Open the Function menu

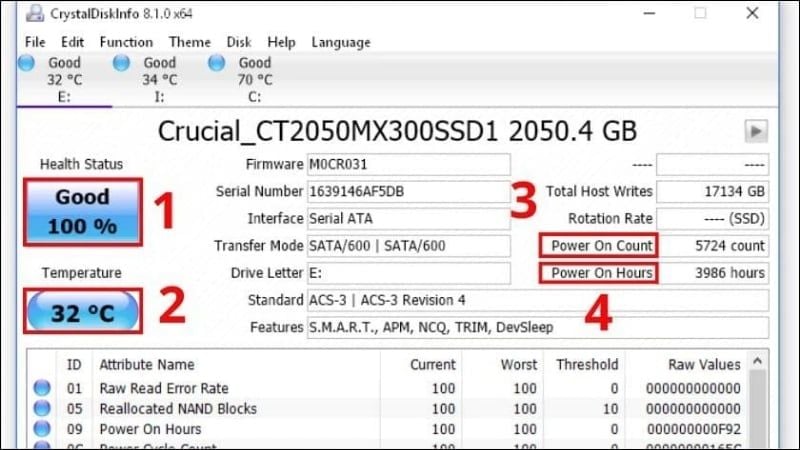pyautogui.click(x=126, y=42)
